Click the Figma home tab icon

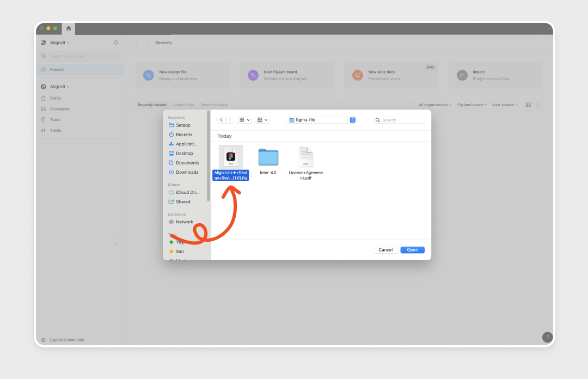[x=69, y=28]
